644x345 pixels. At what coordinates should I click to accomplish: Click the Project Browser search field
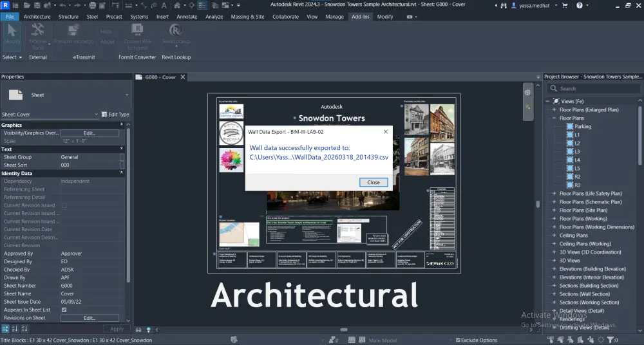tap(594, 88)
